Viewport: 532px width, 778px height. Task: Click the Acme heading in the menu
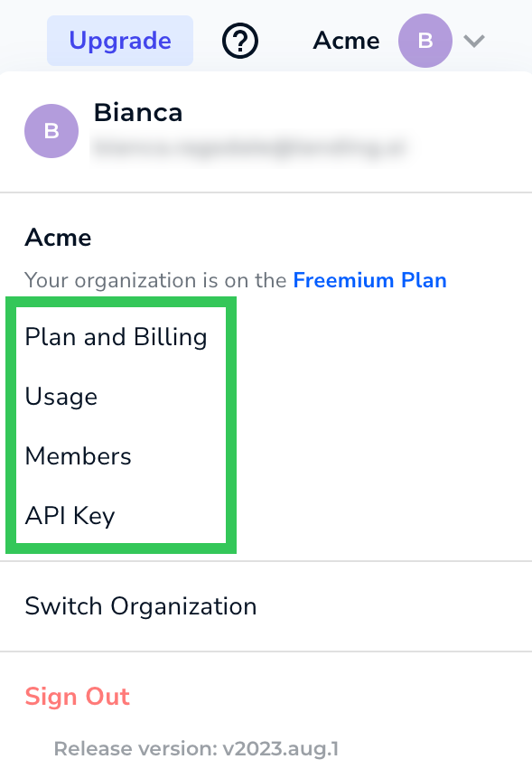58,237
